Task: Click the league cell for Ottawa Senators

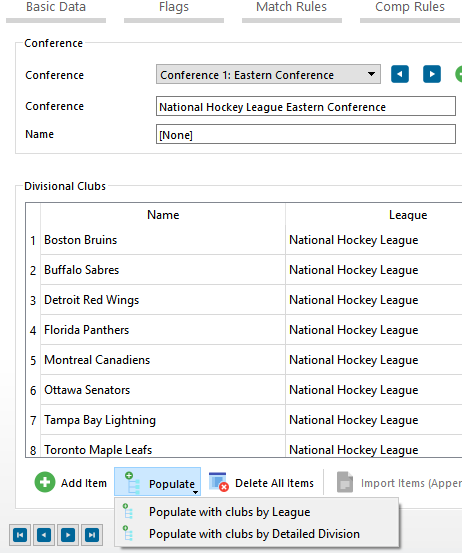Action: [x=374, y=390]
